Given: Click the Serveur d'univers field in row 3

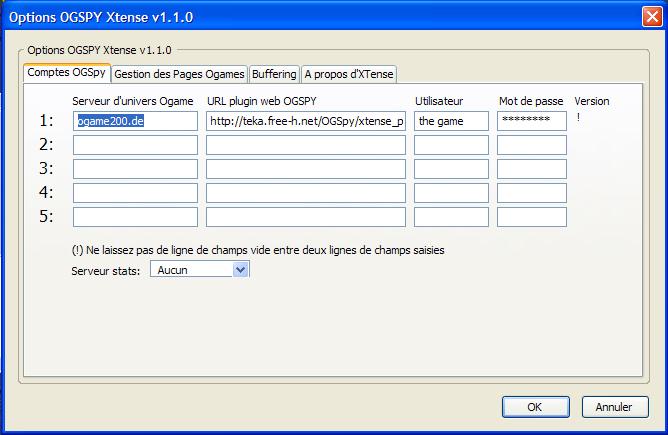Looking at the screenshot, I should tap(135, 169).
